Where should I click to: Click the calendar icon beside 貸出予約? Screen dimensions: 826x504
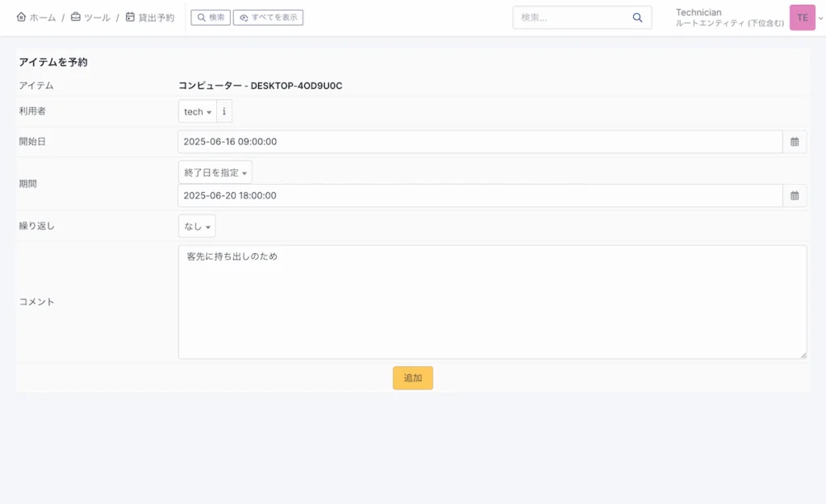[x=130, y=17]
